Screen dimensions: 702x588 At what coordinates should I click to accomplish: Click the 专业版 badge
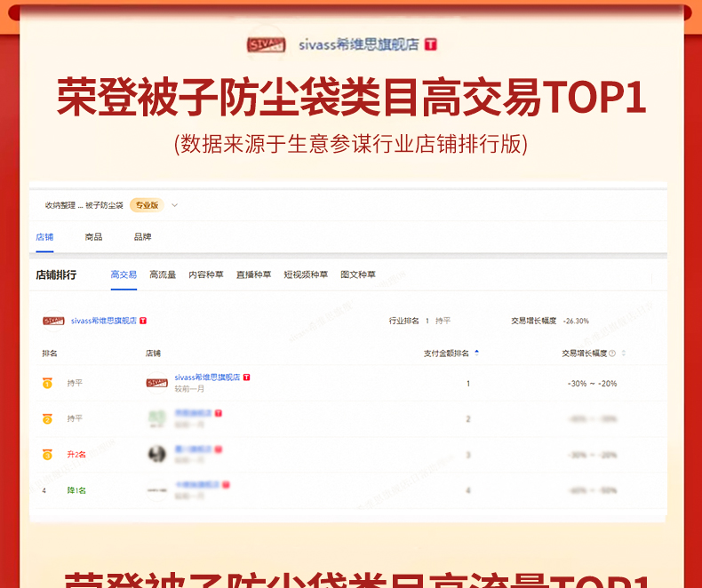pyautogui.click(x=147, y=205)
